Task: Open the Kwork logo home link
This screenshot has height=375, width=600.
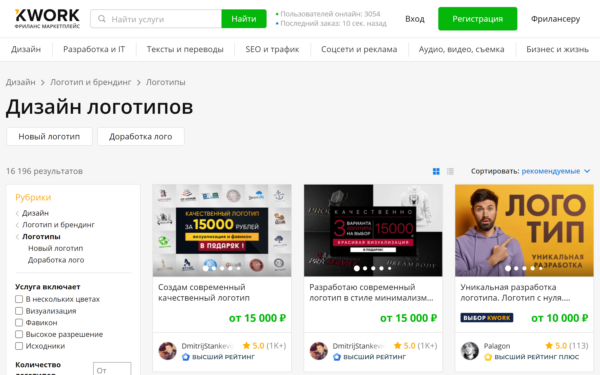Action: point(47,19)
